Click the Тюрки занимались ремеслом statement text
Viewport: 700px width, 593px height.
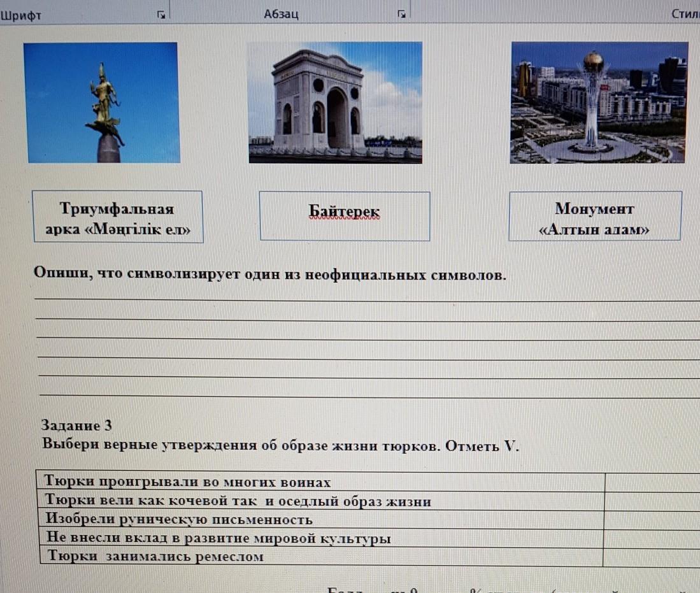(x=155, y=557)
